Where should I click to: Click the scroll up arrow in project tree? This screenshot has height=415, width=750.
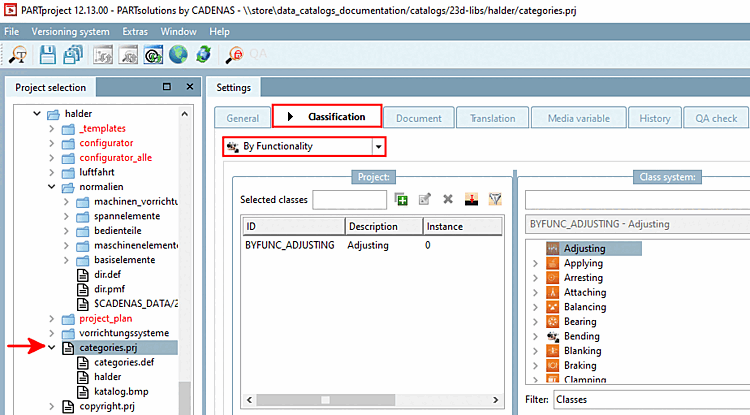(x=185, y=114)
